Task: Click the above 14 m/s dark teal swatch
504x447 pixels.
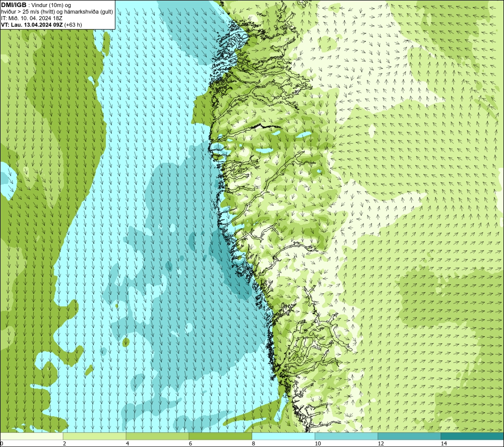Action: [473, 436]
